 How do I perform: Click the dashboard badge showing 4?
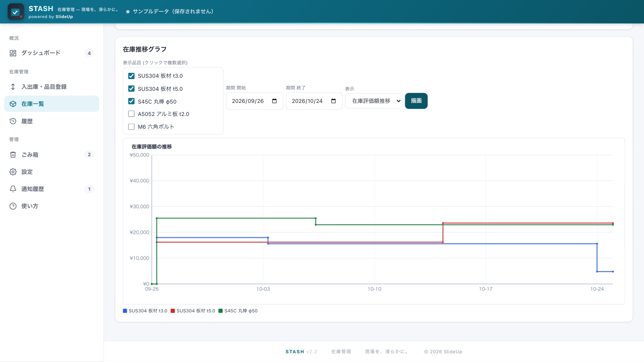pyautogui.click(x=89, y=53)
